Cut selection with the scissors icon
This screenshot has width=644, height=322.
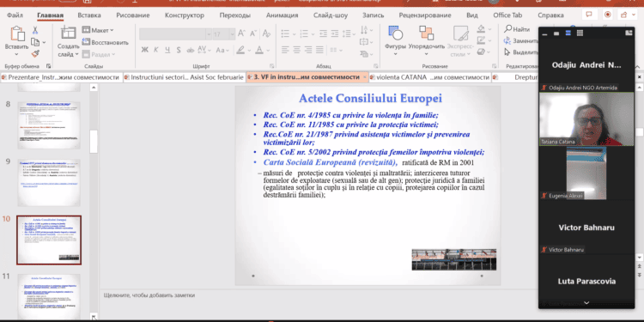[x=35, y=30]
